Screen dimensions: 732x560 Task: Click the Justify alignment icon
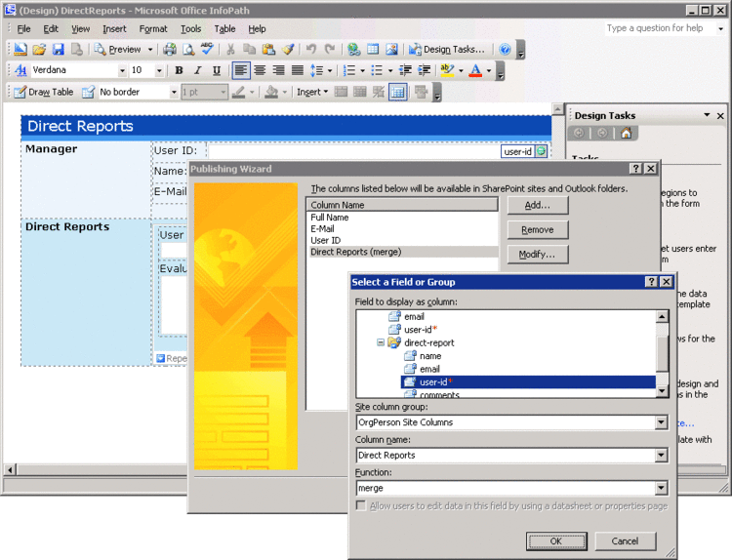click(x=298, y=70)
